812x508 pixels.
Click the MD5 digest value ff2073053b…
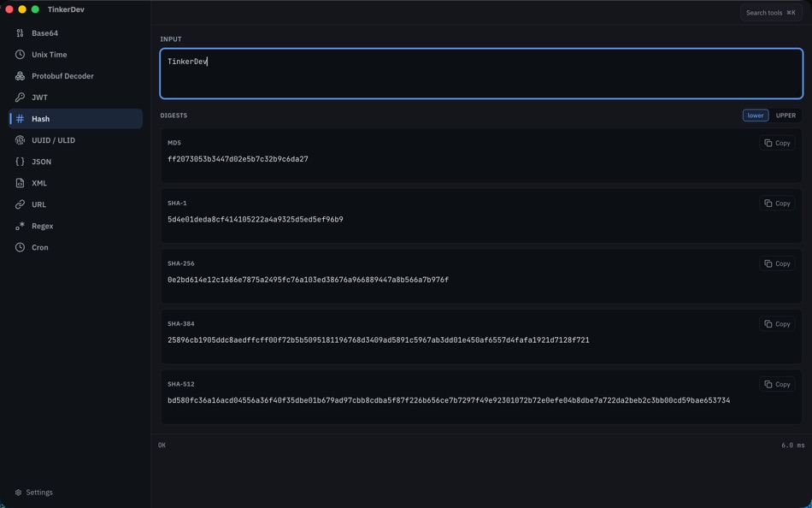pyautogui.click(x=238, y=159)
